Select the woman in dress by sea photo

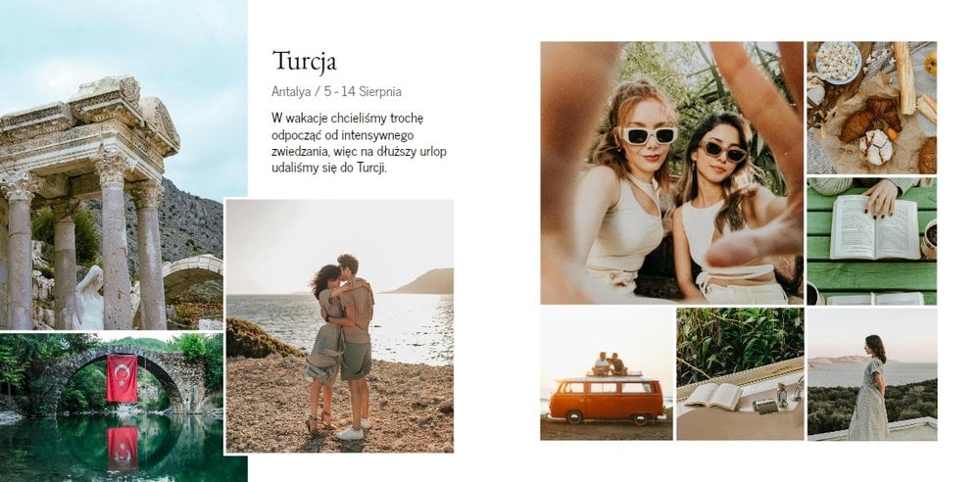(x=872, y=374)
